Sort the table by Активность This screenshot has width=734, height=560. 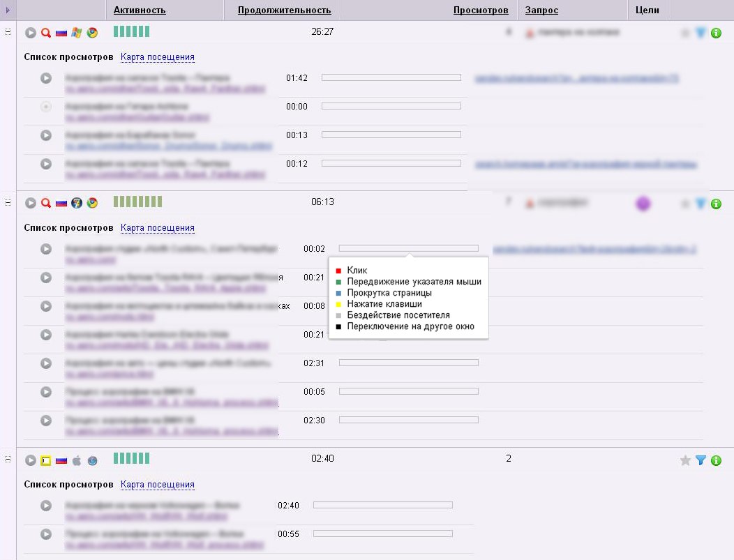(x=140, y=10)
